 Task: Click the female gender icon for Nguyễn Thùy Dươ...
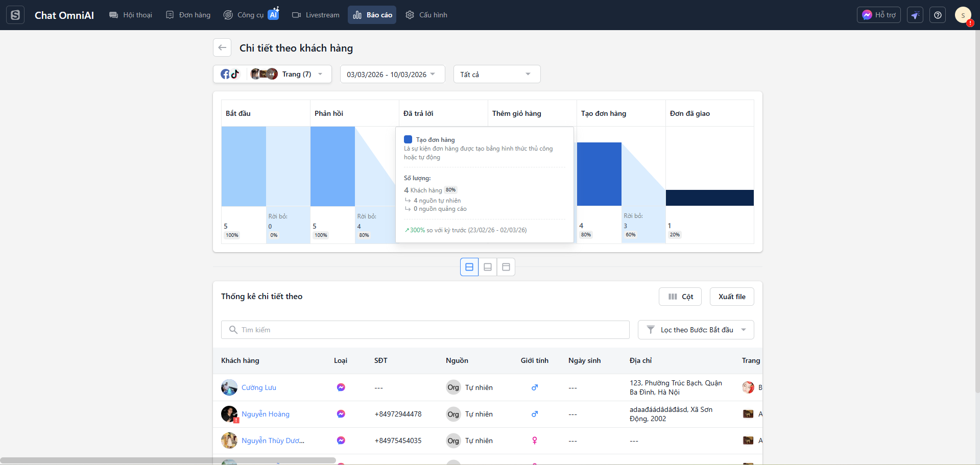[x=535, y=440]
